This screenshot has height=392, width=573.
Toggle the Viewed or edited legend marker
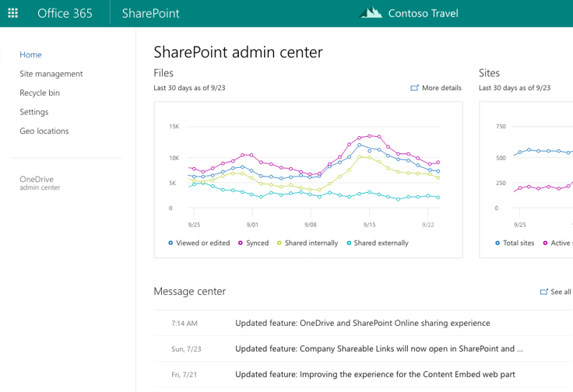click(x=170, y=243)
